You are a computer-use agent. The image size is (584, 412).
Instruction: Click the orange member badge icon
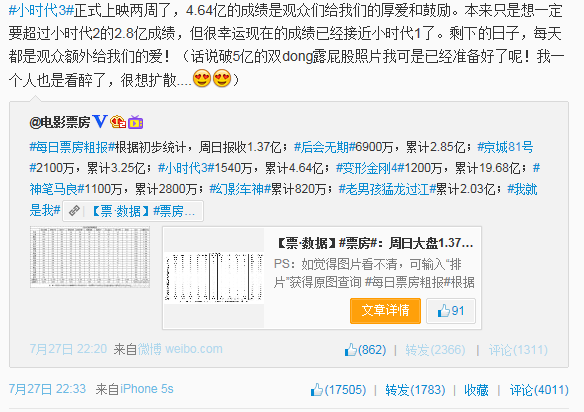(118, 122)
